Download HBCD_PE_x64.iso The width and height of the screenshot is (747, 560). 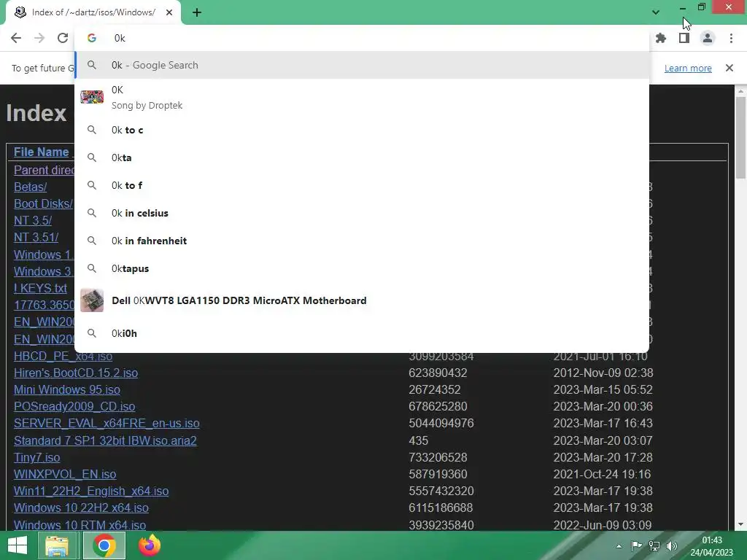pos(63,356)
